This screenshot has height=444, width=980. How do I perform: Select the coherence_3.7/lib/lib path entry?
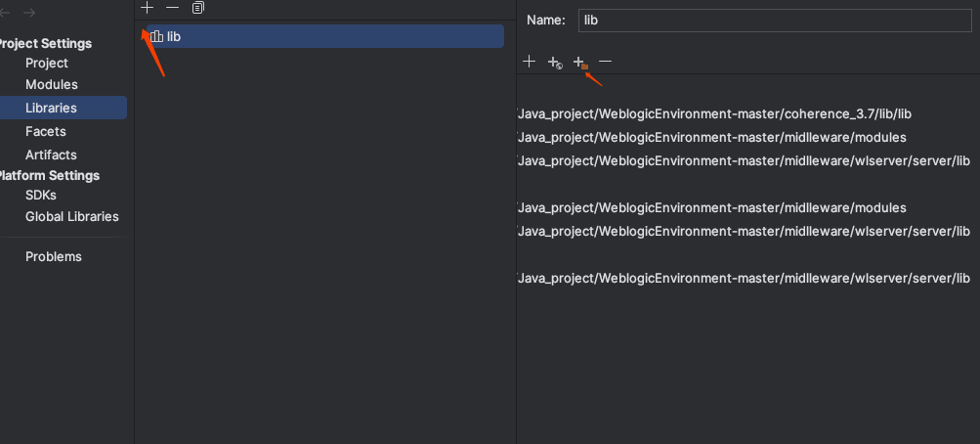[x=715, y=113]
